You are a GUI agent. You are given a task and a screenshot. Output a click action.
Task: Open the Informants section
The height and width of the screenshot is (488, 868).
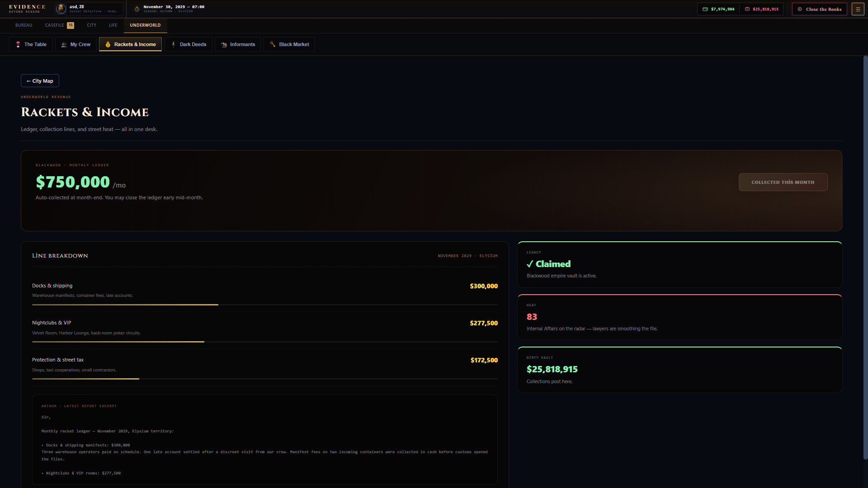(x=238, y=44)
